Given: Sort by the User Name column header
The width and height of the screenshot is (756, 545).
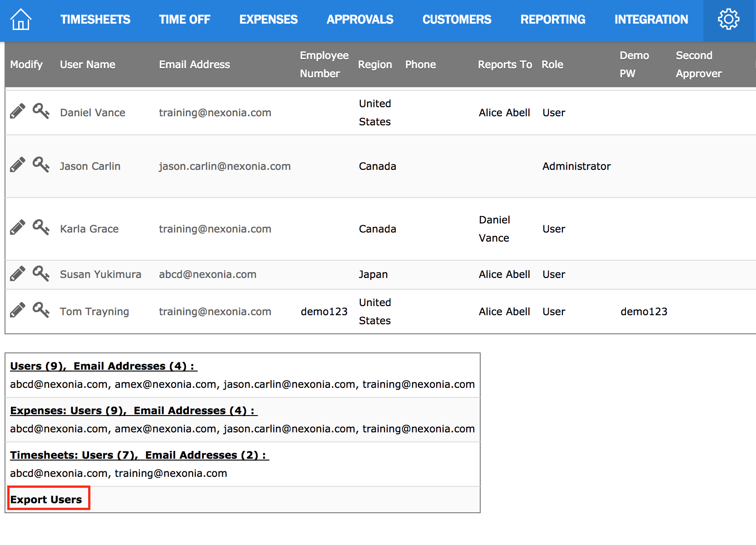Looking at the screenshot, I should 88,64.
